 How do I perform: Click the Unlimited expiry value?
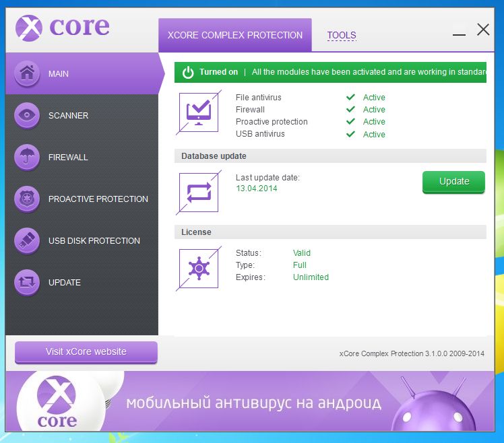(x=311, y=277)
